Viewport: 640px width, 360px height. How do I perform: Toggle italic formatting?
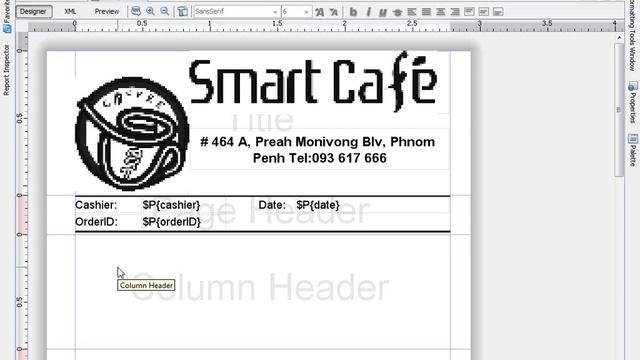tap(368, 12)
